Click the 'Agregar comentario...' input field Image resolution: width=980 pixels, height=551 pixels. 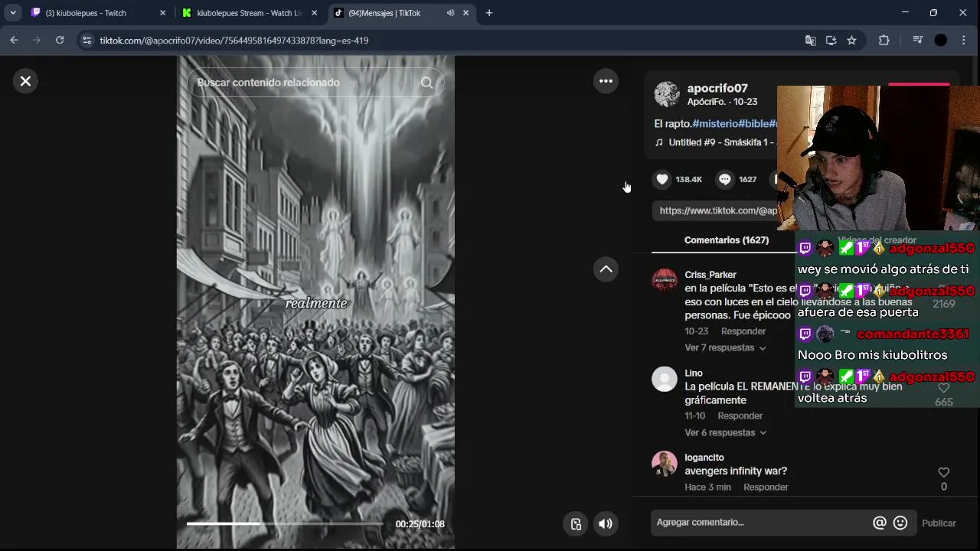[762, 523]
